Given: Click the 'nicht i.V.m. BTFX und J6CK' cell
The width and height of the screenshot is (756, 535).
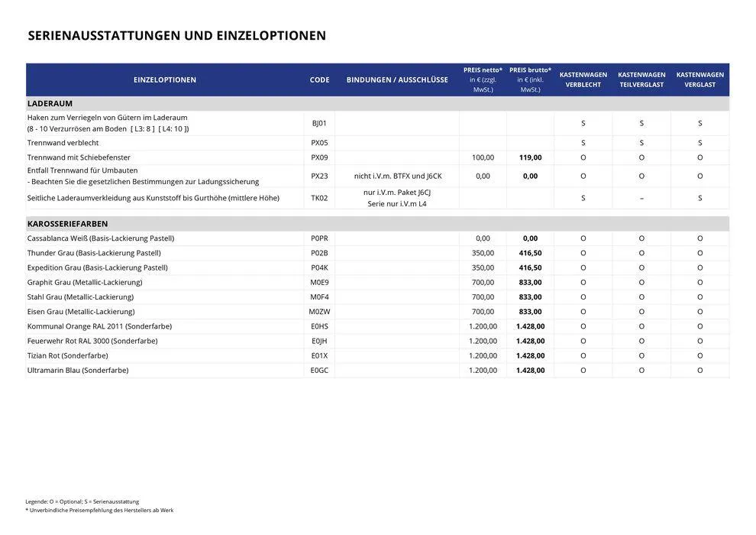Looking at the screenshot, I should click(397, 176).
